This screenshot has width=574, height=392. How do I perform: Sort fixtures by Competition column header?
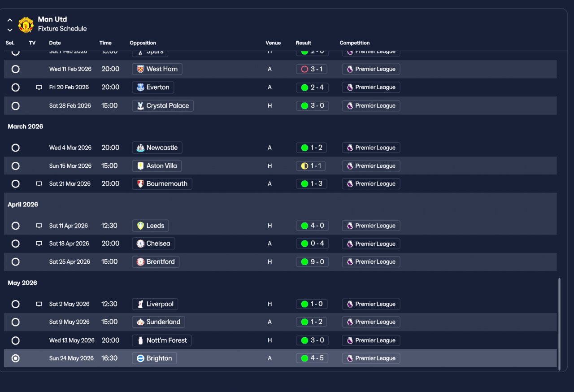[x=355, y=43]
